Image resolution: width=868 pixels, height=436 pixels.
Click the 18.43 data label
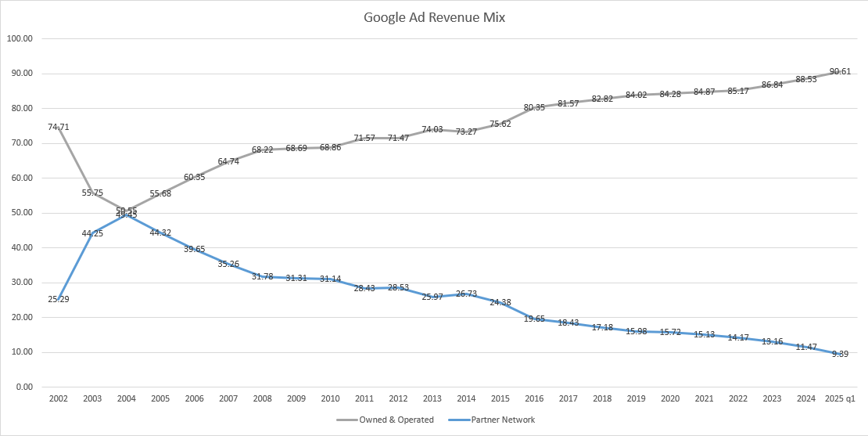tap(568, 323)
